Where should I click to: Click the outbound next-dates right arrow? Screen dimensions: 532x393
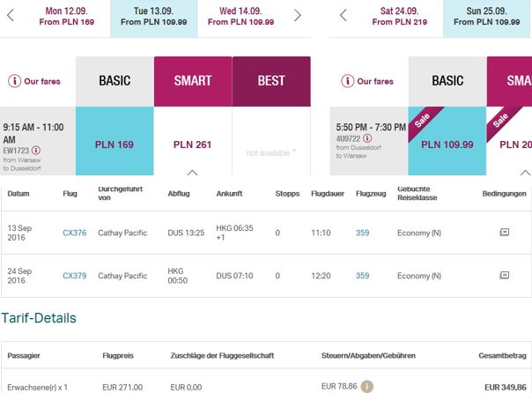point(298,15)
